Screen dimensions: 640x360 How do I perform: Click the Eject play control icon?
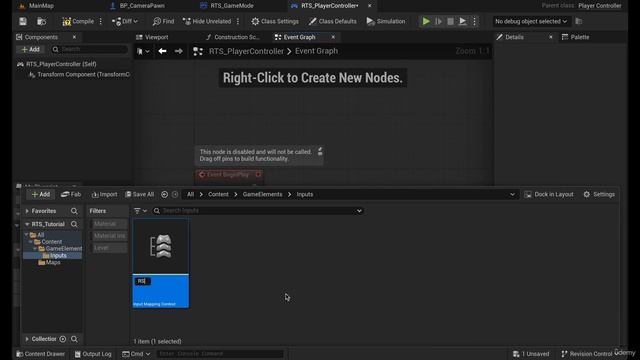coord(462,21)
